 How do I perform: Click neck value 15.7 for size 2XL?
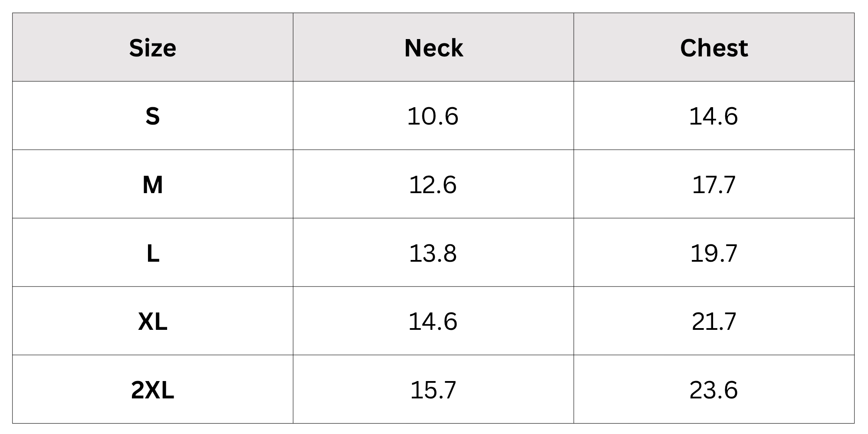coord(433,390)
